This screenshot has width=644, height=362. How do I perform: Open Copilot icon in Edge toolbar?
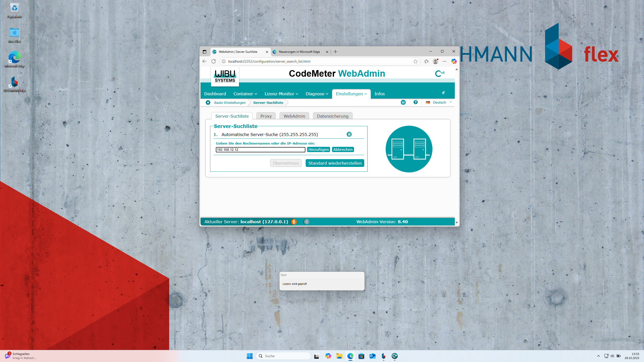pos(454,61)
